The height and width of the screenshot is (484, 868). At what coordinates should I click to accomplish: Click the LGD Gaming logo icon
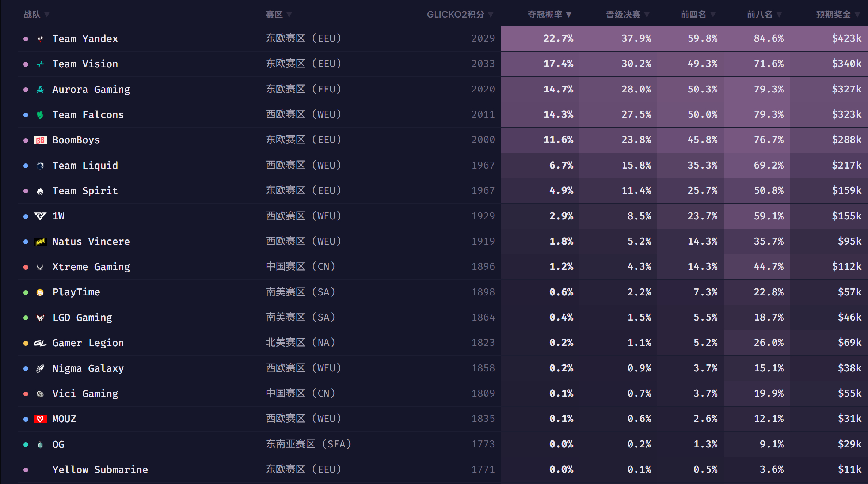(x=40, y=318)
